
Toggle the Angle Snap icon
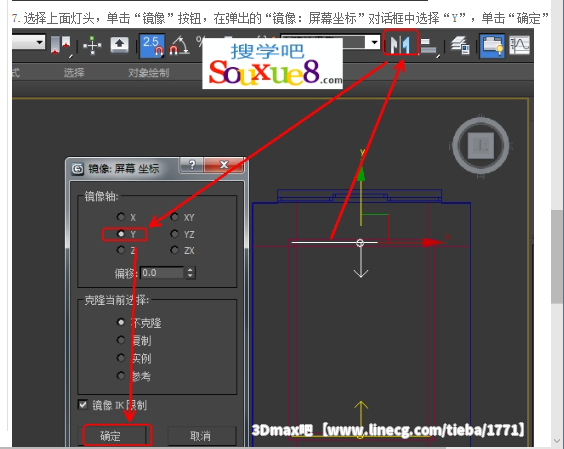point(179,46)
